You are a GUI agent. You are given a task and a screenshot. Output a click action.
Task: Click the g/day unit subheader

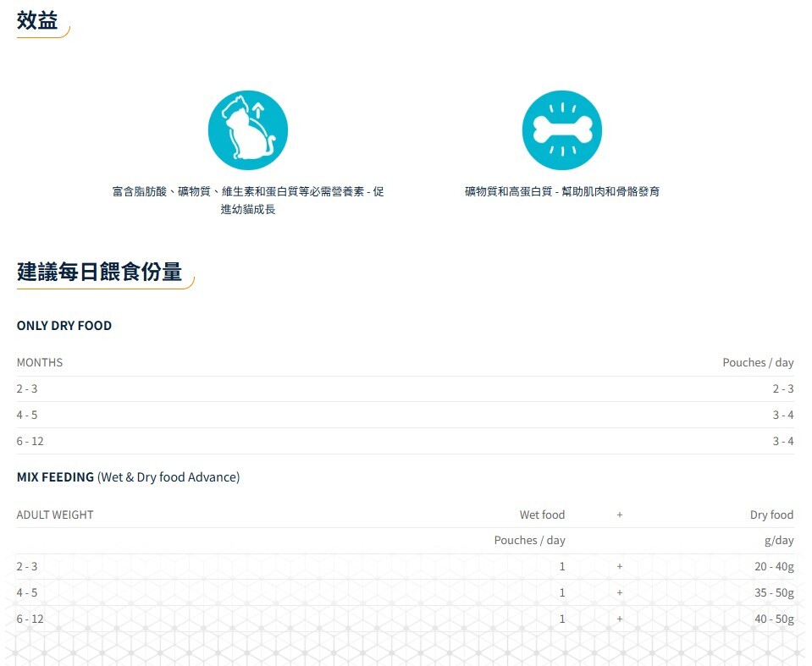click(x=778, y=540)
